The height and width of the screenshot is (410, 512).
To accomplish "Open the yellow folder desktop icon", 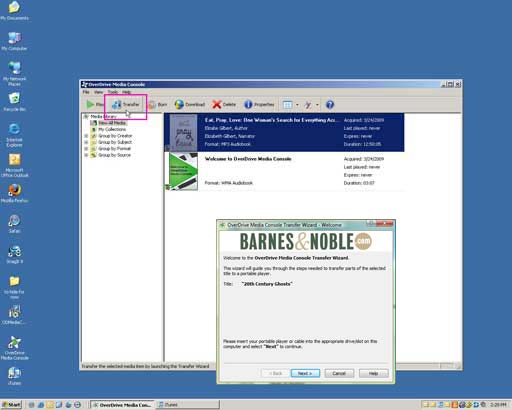I will click(x=14, y=287).
